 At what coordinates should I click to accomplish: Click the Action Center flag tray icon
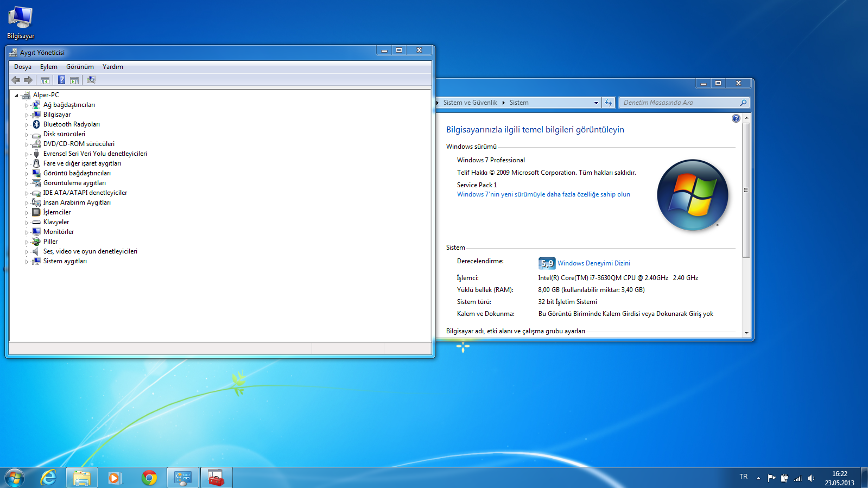(x=771, y=478)
